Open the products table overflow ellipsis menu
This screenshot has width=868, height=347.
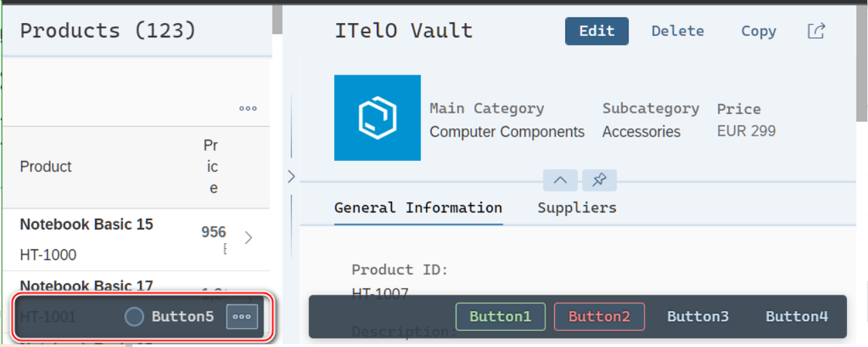coord(248,109)
